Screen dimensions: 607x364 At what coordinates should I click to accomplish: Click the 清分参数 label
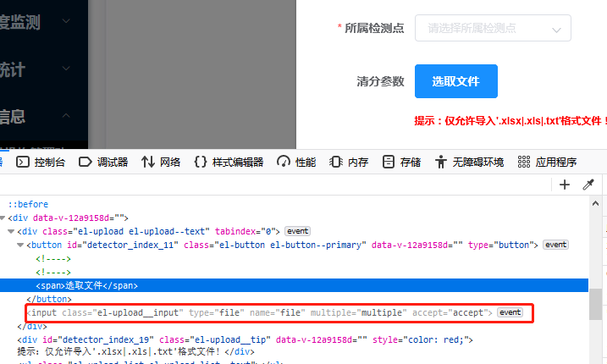click(x=380, y=81)
